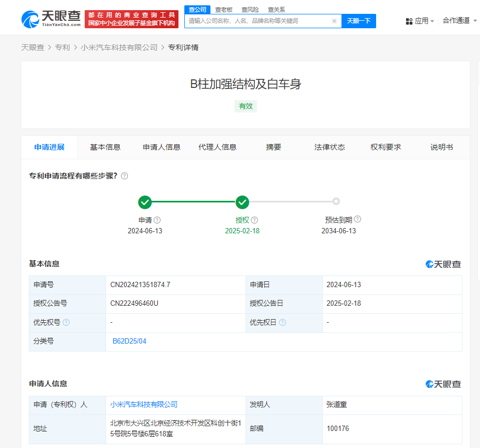Switch to the 申请人信息 tab

(161, 147)
